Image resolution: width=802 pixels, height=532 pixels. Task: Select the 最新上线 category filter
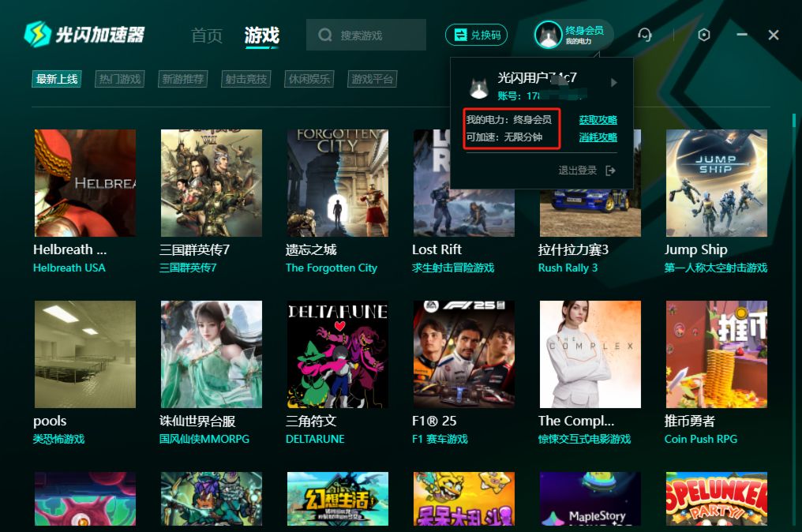coord(57,79)
